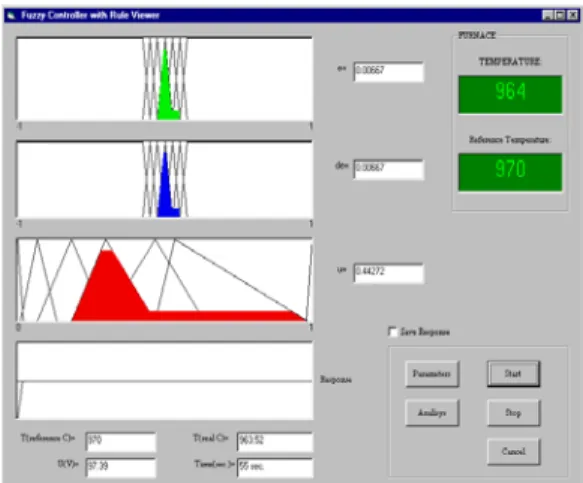Start the fuzzy controller simulation
The height and width of the screenshot is (483, 583).
click(513, 374)
